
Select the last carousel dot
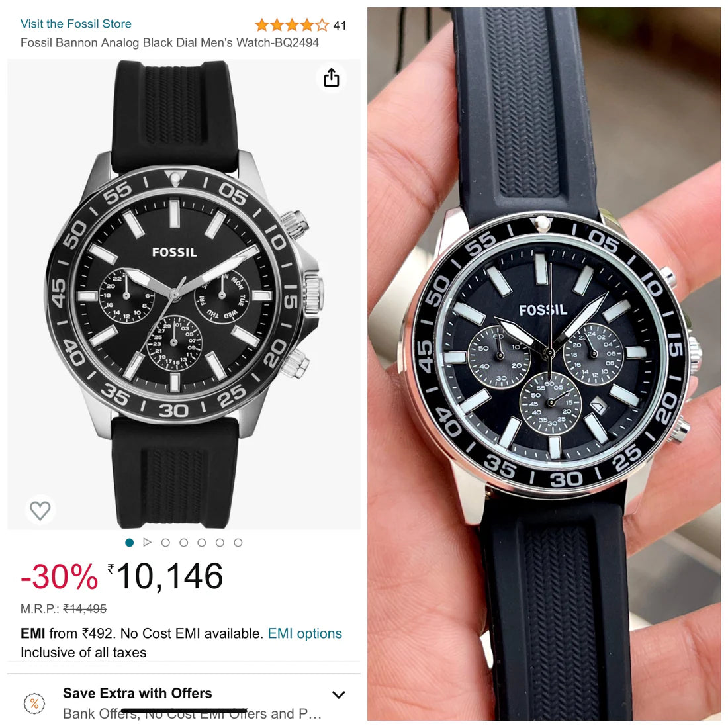tap(238, 542)
